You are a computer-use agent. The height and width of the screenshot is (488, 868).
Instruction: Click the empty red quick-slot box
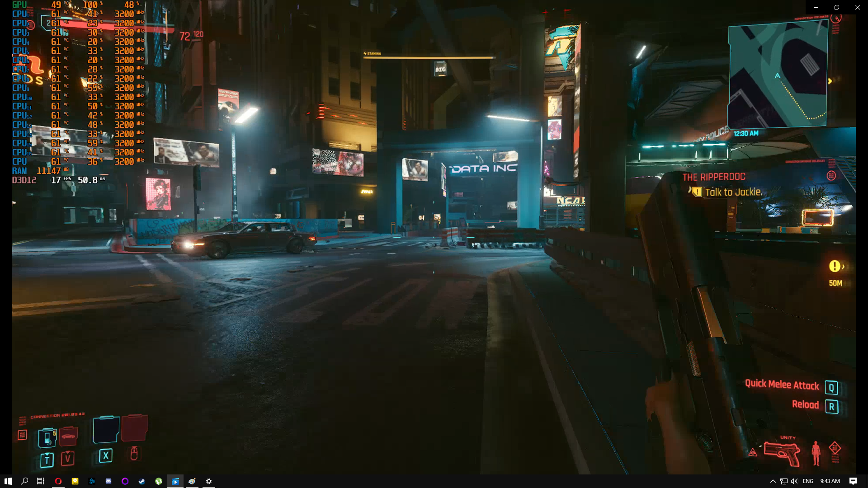pyautogui.click(x=134, y=427)
